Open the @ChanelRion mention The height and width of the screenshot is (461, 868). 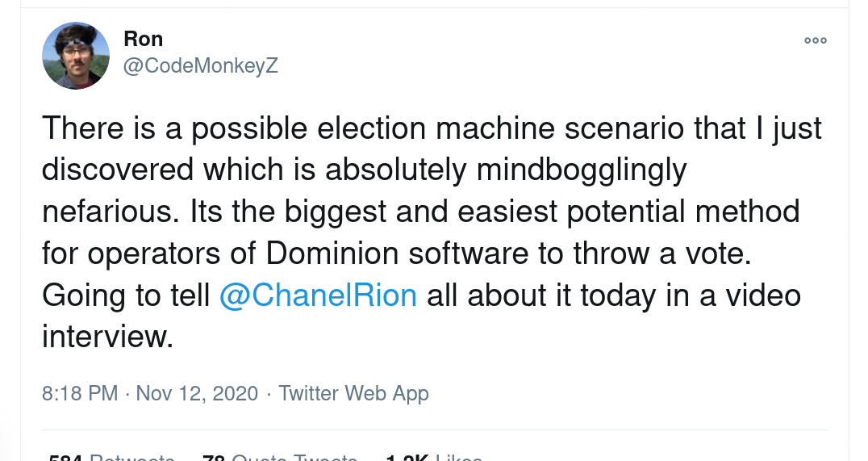coord(318,295)
